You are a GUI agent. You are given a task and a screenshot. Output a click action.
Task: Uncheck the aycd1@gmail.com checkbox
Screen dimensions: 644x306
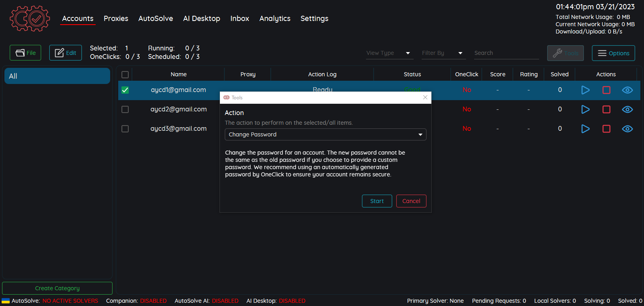pyautogui.click(x=125, y=90)
